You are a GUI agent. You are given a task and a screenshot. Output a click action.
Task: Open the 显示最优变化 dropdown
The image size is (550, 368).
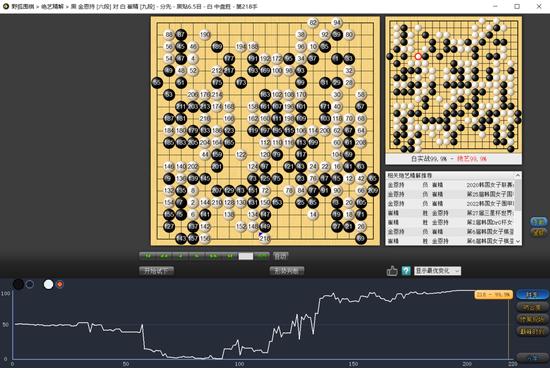(x=437, y=271)
